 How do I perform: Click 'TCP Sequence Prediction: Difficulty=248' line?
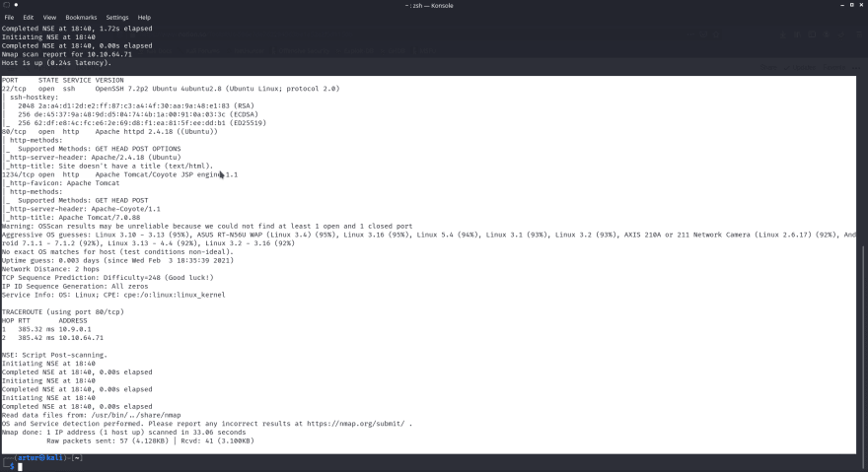[x=108, y=278]
